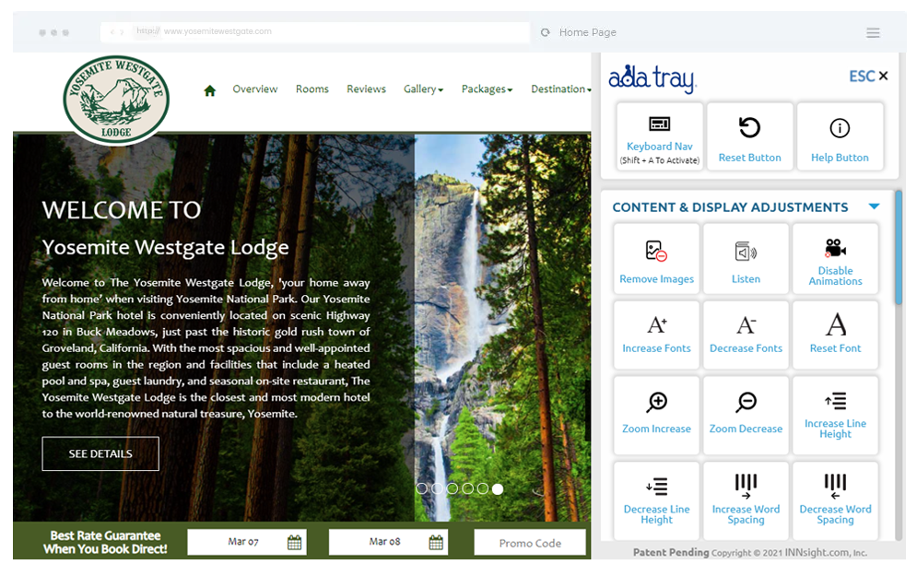This screenshot has height=588, width=917.
Task: Open the Help Button info
Action: 840,137
